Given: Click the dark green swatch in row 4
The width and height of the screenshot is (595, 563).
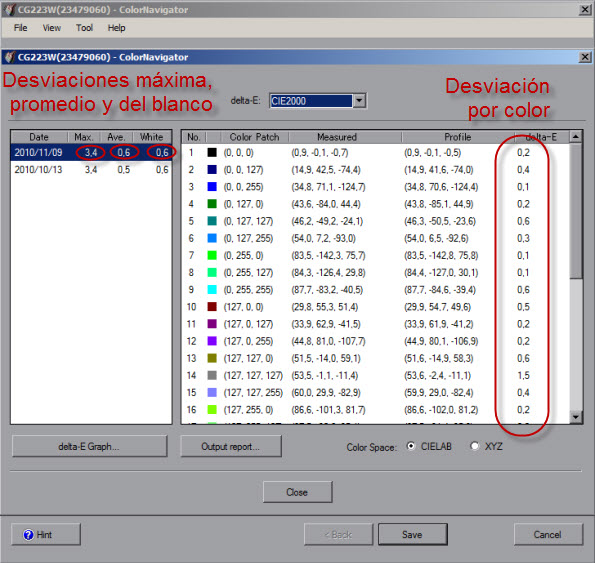Looking at the screenshot, I should pyautogui.click(x=212, y=204).
